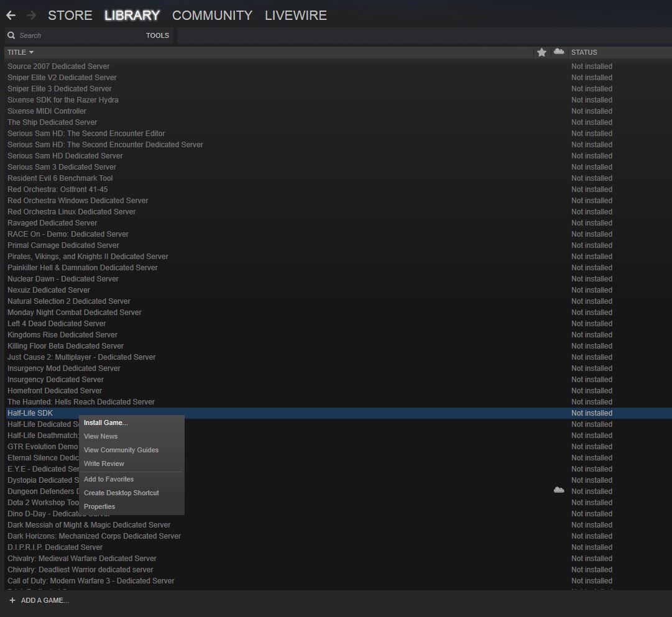Select Red Orchestra Linux Dedicated Server

click(x=338, y=212)
